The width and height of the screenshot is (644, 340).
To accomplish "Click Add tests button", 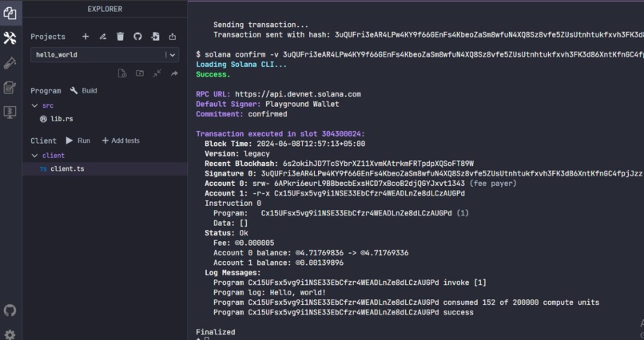I will click(x=121, y=140).
